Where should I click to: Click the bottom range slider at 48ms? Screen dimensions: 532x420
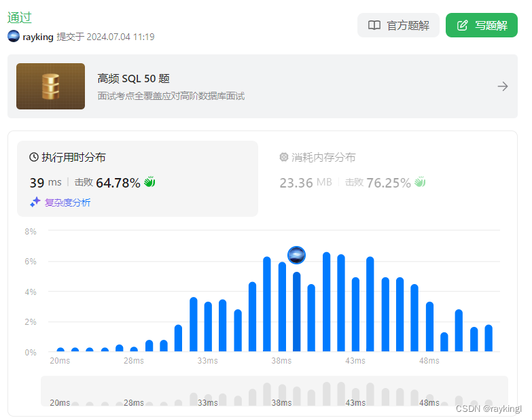click(x=429, y=402)
